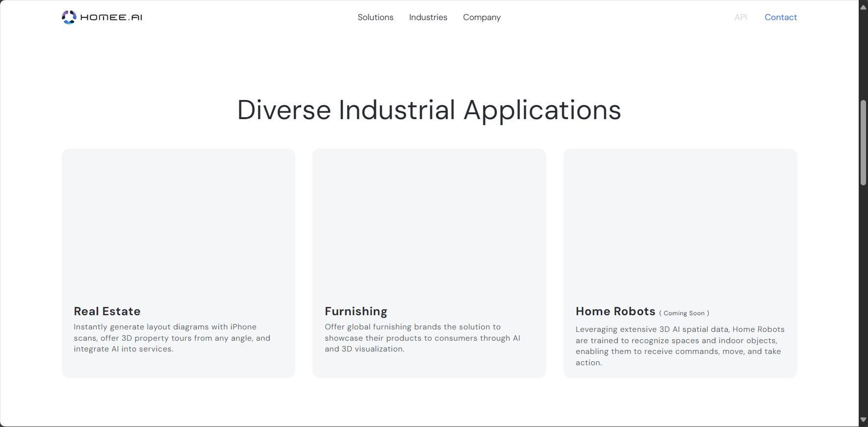Open the Solutions menu
This screenshot has height=427, width=868.
tap(375, 17)
